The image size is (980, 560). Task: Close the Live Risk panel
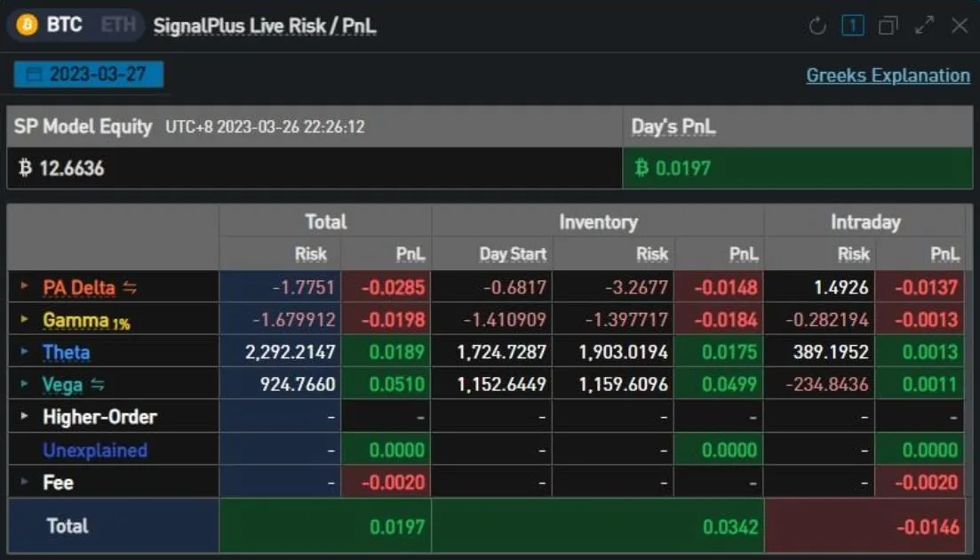pos(960,26)
